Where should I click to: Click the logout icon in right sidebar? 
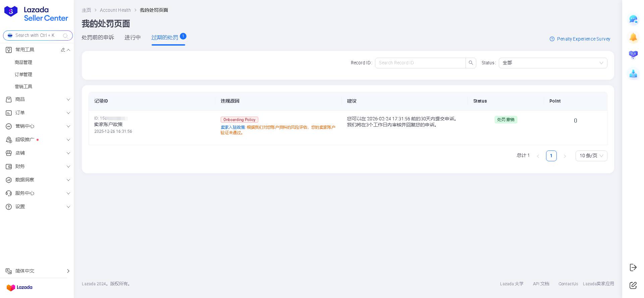(x=633, y=267)
